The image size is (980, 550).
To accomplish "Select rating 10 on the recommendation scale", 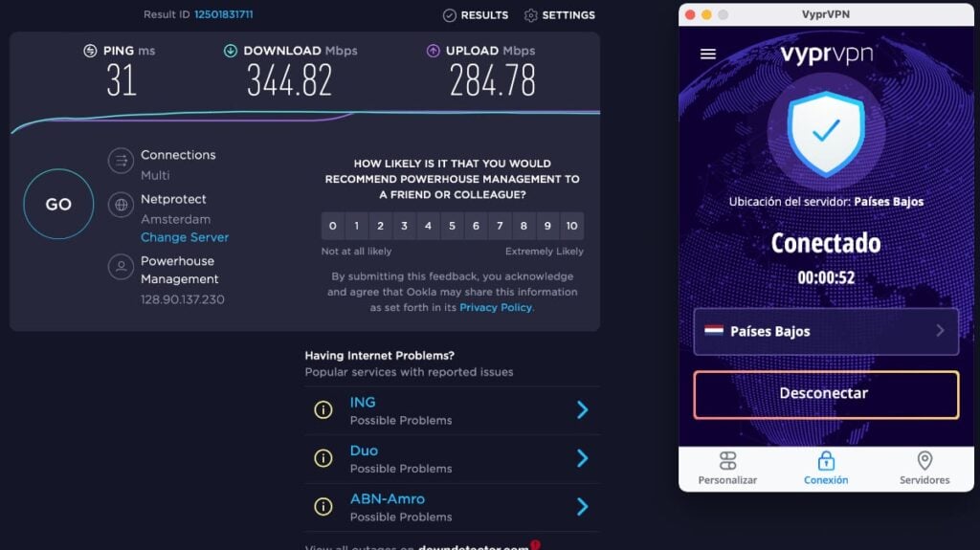I will (x=572, y=226).
